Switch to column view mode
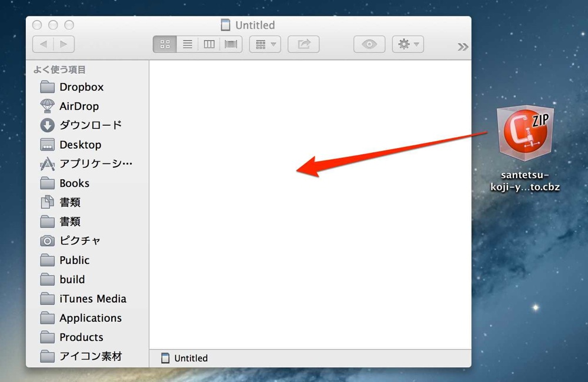 click(x=209, y=44)
